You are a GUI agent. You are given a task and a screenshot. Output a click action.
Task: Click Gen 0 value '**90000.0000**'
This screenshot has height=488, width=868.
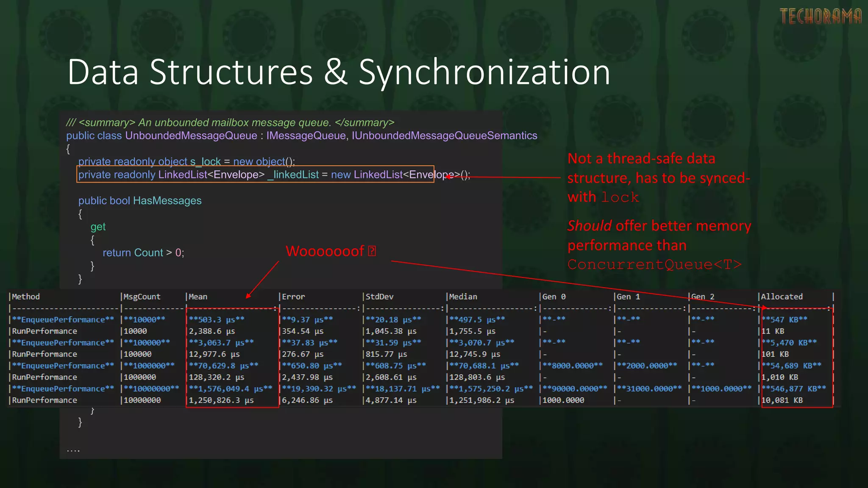pos(575,388)
